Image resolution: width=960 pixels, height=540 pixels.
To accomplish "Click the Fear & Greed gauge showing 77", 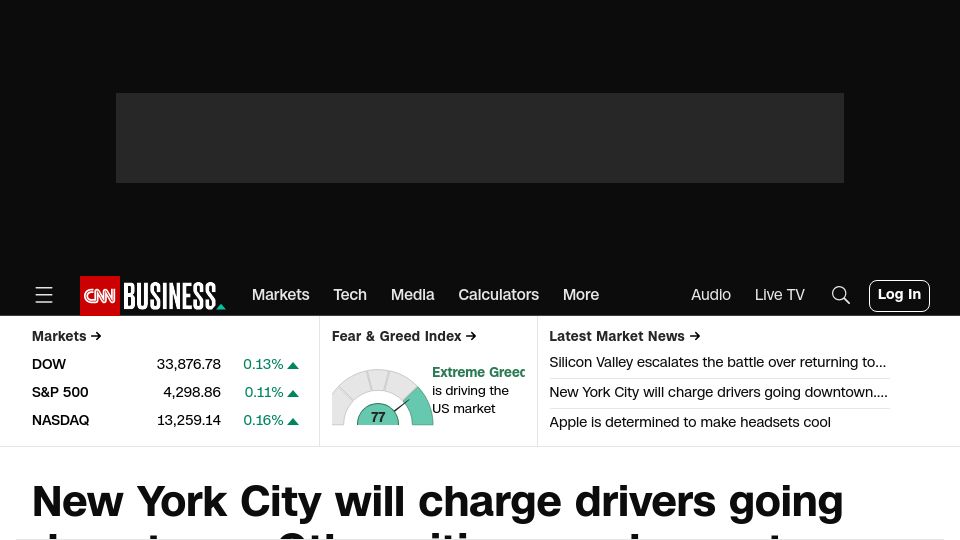I will [x=382, y=397].
